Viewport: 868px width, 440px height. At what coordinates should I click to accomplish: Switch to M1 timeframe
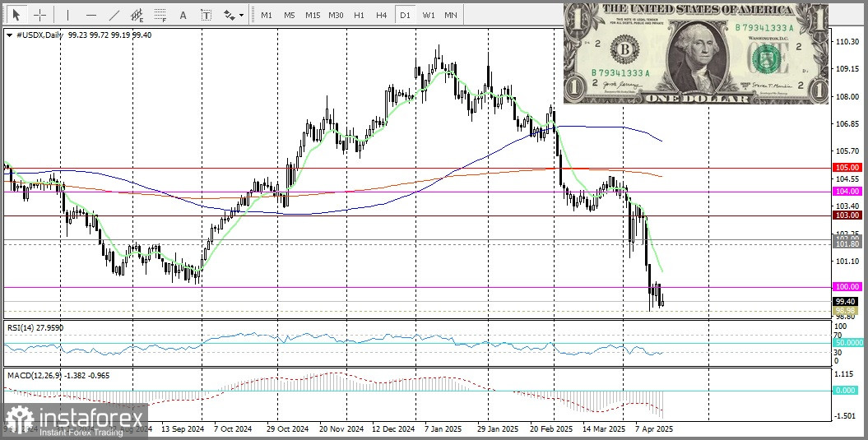[266, 15]
